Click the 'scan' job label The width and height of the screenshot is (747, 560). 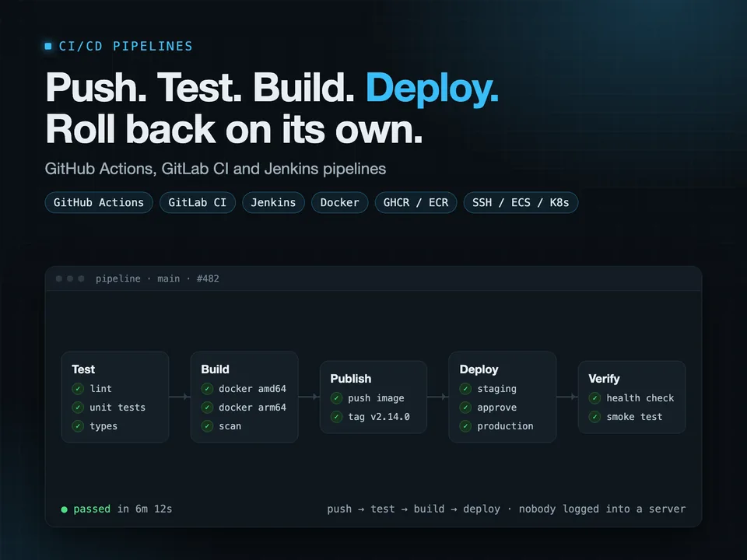point(230,426)
